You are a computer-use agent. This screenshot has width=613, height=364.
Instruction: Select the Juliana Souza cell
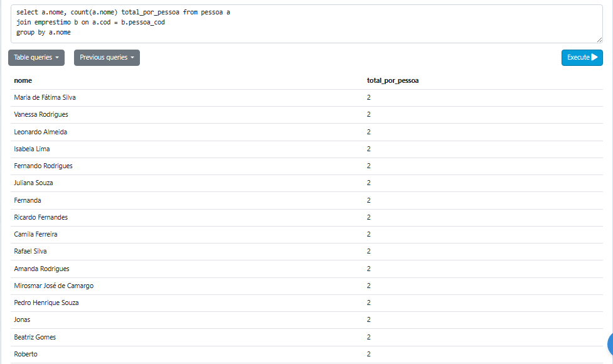tap(34, 183)
